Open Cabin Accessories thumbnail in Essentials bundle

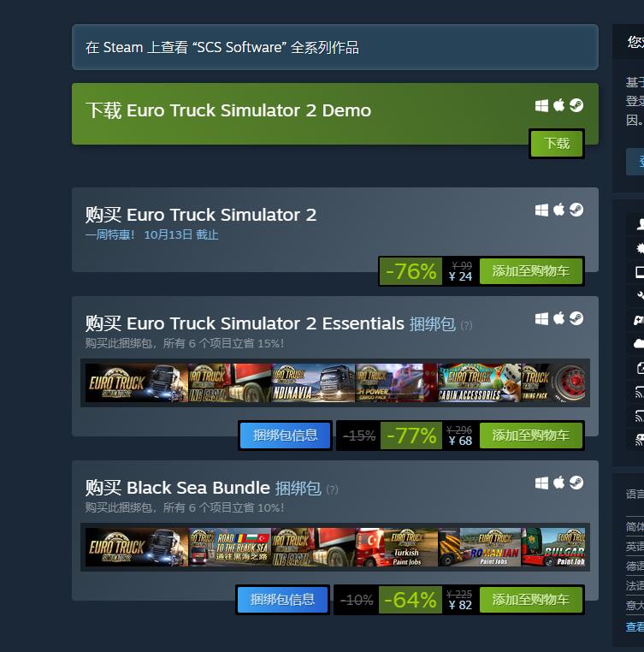tap(479, 383)
